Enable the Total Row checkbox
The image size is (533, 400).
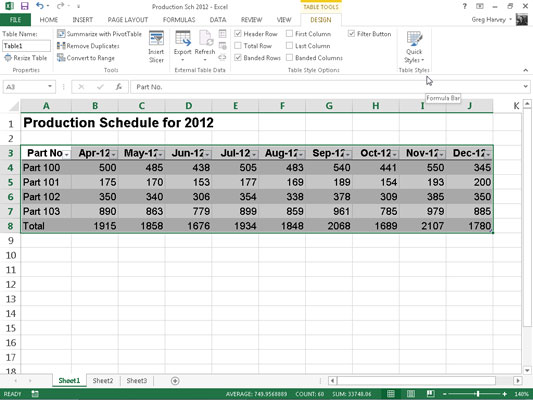238,46
